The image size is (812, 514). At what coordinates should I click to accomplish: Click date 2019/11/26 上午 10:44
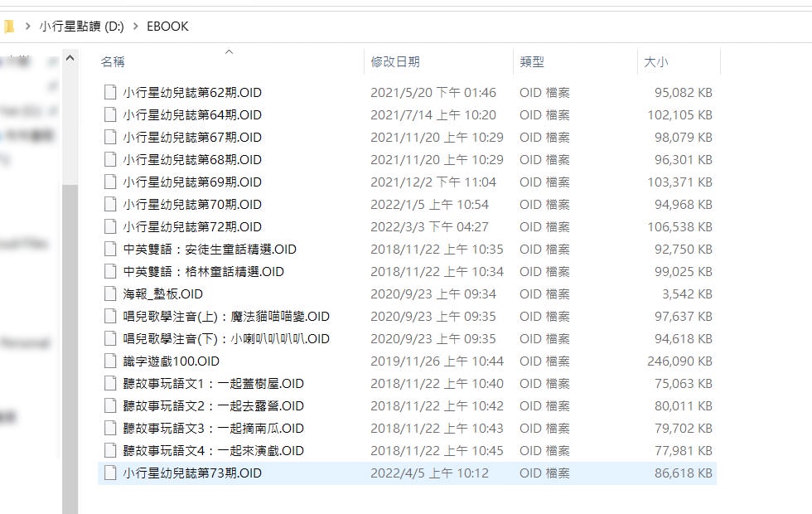coord(437,361)
